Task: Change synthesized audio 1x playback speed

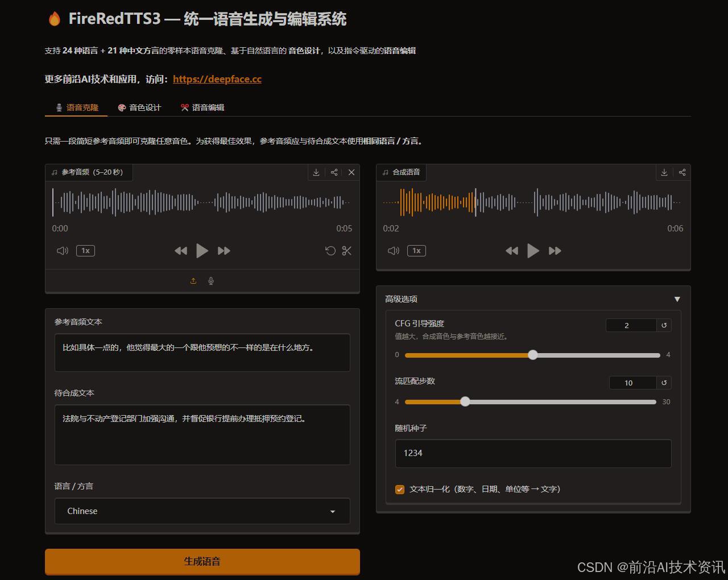Action: (416, 251)
